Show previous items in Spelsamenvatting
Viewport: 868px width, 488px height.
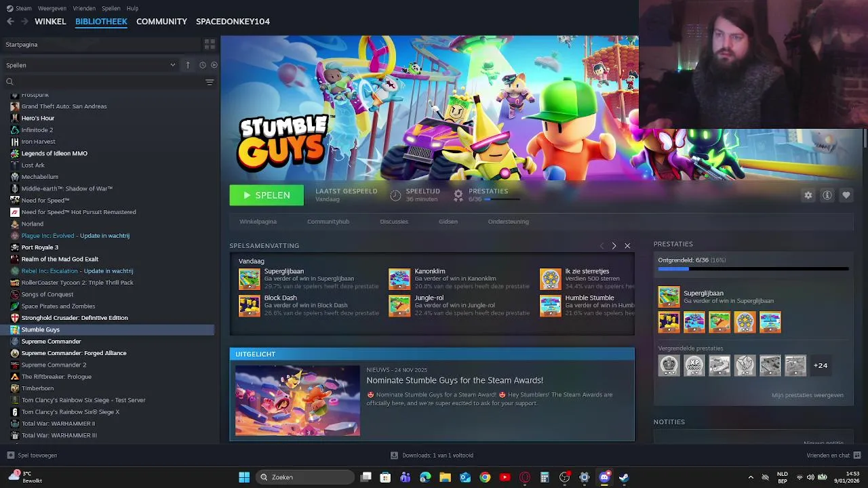click(601, 245)
